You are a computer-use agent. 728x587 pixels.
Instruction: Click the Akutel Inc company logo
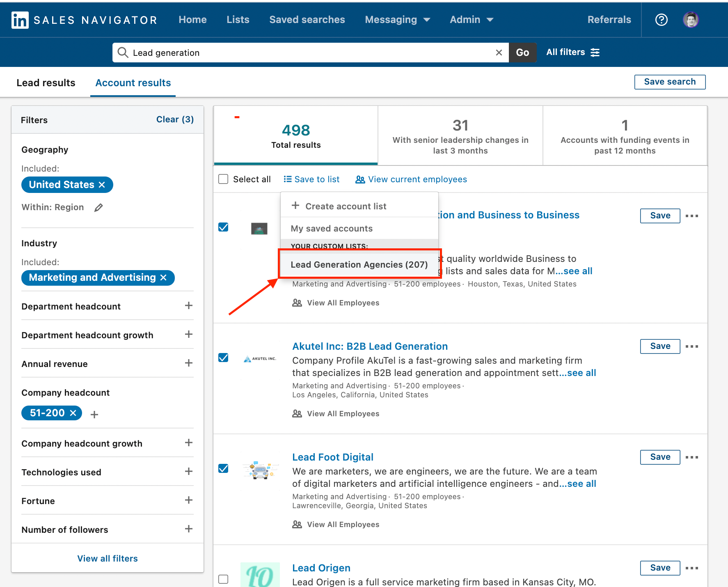click(260, 359)
